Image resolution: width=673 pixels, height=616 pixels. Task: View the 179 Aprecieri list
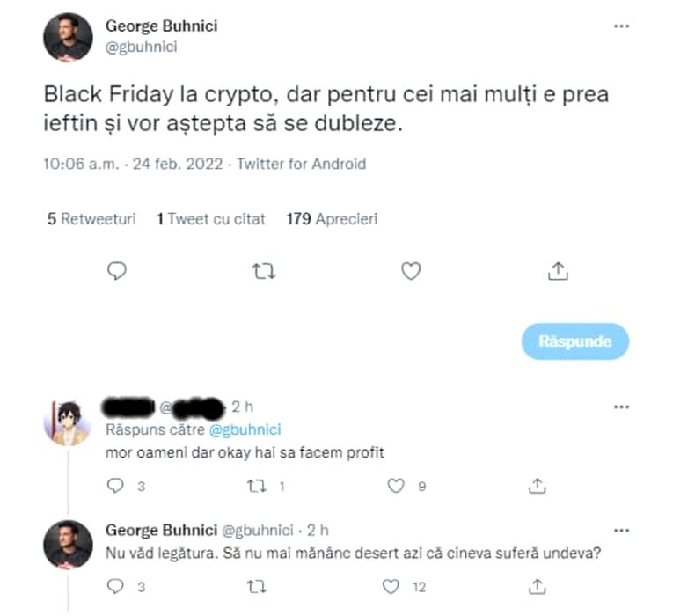click(332, 218)
